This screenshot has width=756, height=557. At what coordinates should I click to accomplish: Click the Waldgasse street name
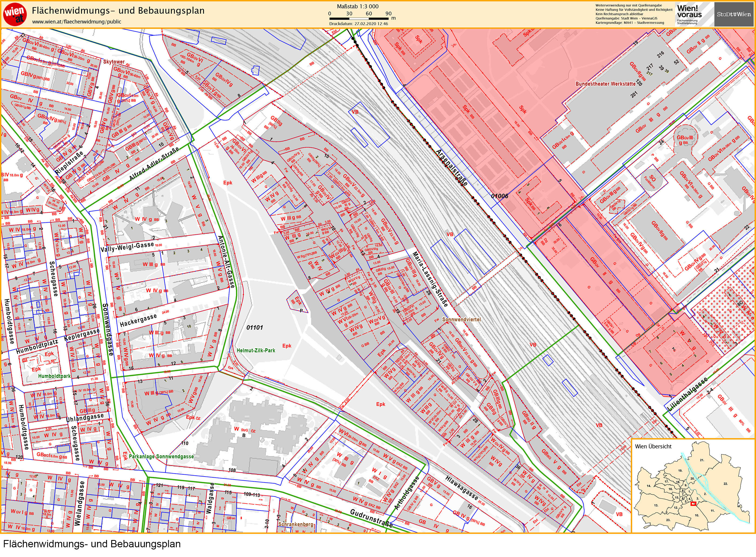tap(210, 498)
